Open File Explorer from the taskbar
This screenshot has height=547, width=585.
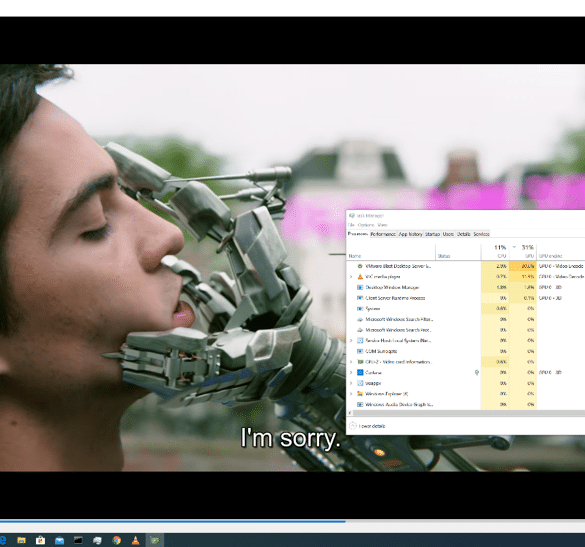coord(21,540)
